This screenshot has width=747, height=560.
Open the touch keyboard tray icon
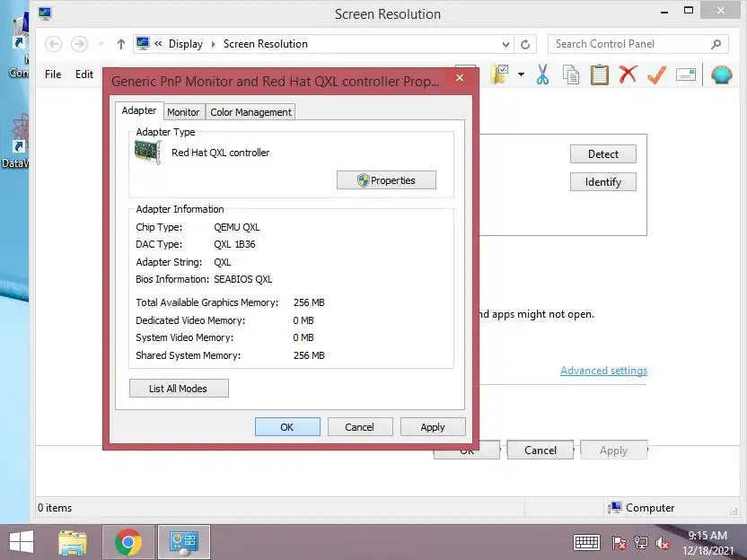(x=586, y=542)
